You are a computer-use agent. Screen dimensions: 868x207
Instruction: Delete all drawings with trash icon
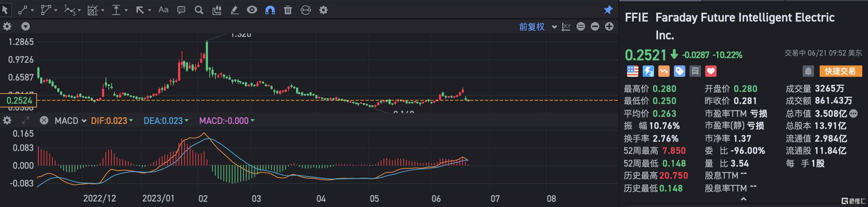click(288, 10)
